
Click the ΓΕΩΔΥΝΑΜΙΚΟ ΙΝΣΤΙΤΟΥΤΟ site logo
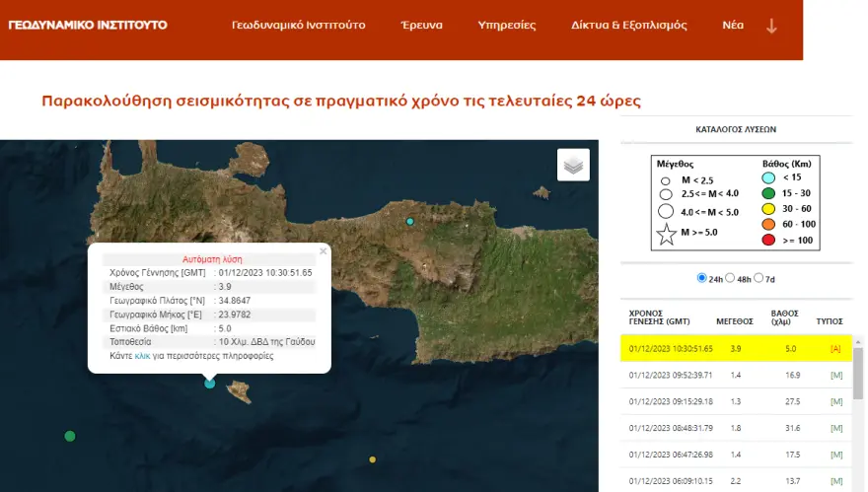[88, 25]
